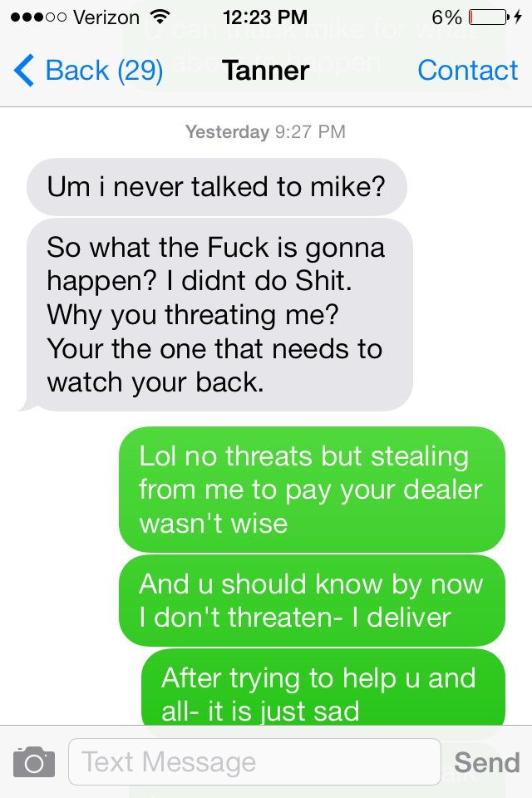Focus the Text Message input field

point(254,762)
